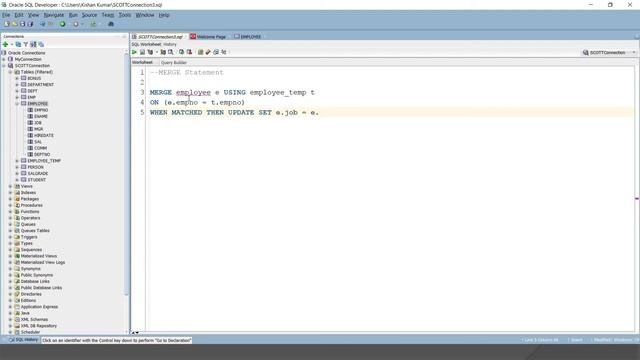Click the Apply Filter funnel icon in Connections
Viewport: 640px width, 360px height.
pyautogui.click(x=26, y=44)
